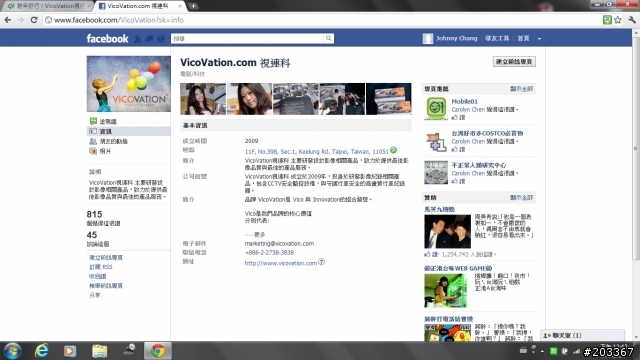
Task: Open the find friends link in header
Action: pos(497,38)
